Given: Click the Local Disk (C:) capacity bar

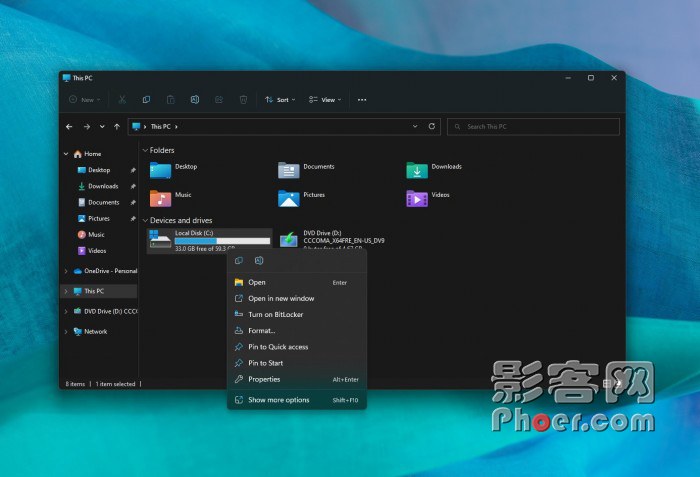Looking at the screenshot, I should [222, 241].
